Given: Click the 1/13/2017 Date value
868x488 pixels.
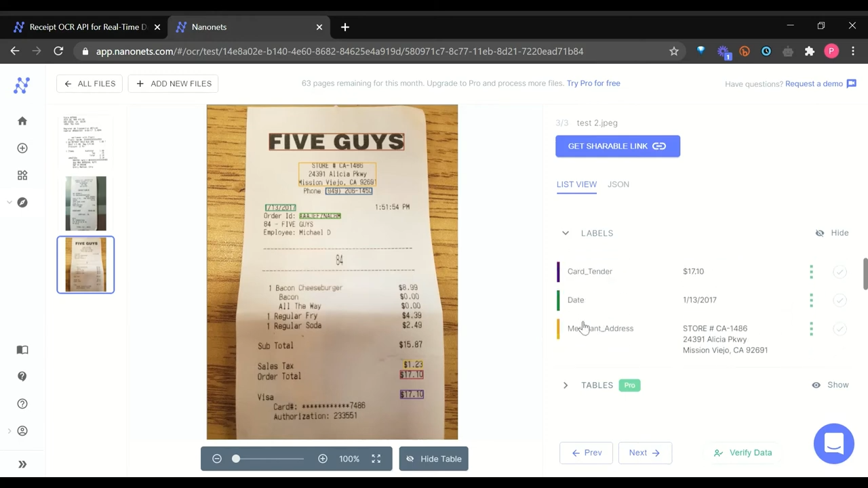Looking at the screenshot, I should pyautogui.click(x=699, y=300).
